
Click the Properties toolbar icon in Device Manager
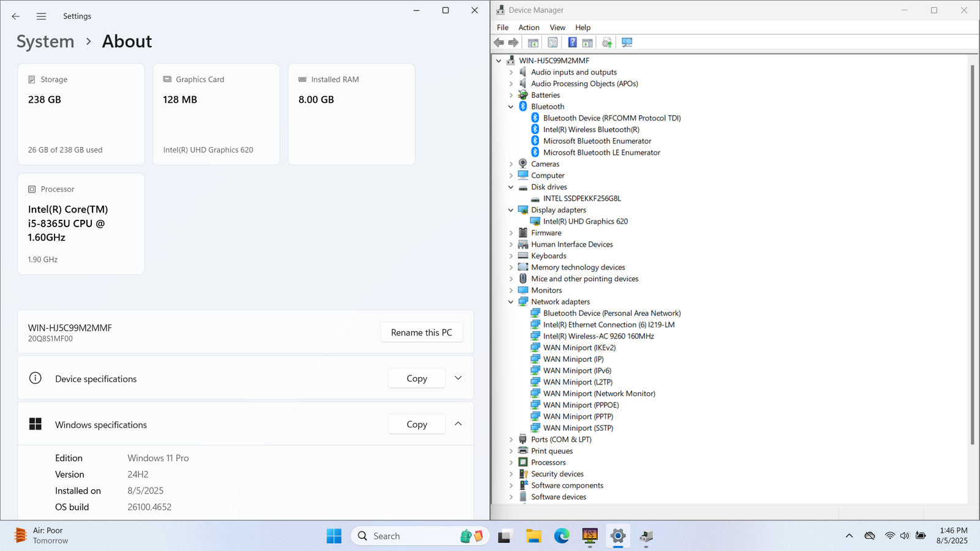coord(552,42)
